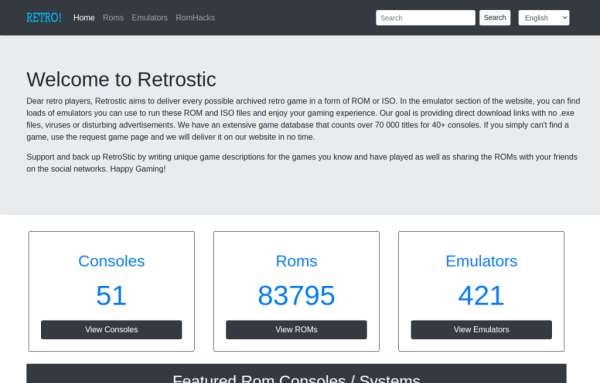Click View ROMs button
The height and width of the screenshot is (383, 600).
point(296,329)
